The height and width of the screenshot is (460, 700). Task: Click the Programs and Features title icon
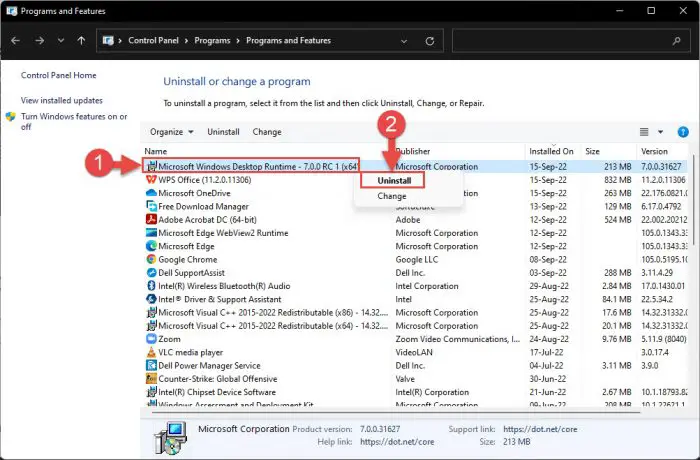12,11
